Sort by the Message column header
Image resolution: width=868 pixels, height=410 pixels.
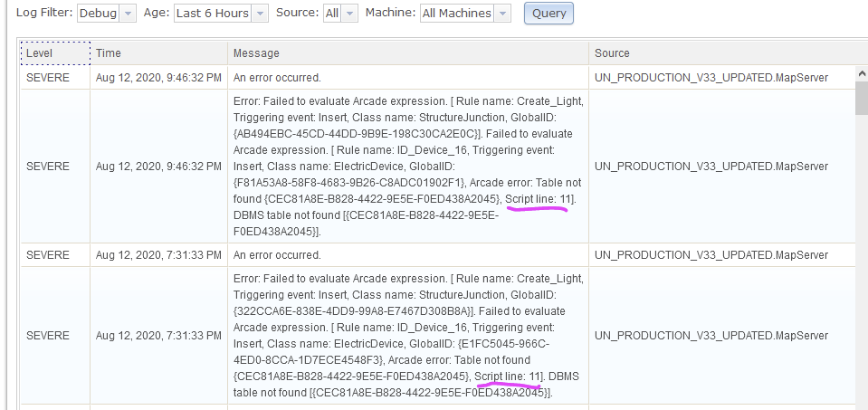tap(408, 53)
